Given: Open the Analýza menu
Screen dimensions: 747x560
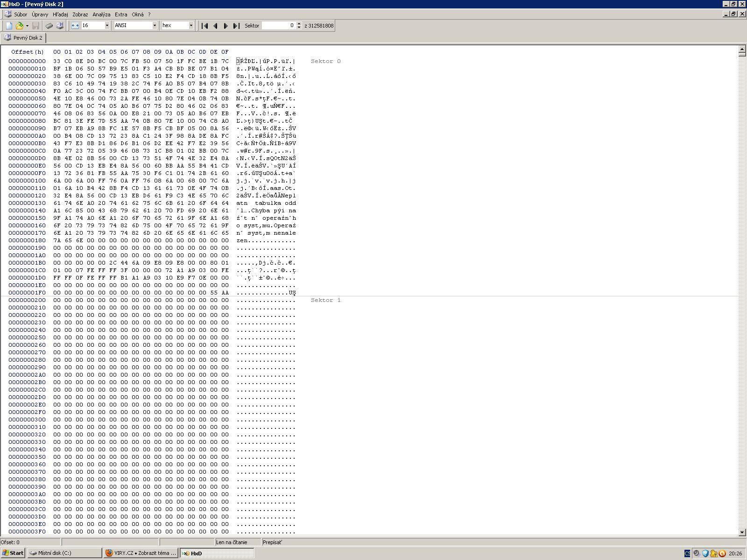Looking at the screenshot, I should point(101,14).
